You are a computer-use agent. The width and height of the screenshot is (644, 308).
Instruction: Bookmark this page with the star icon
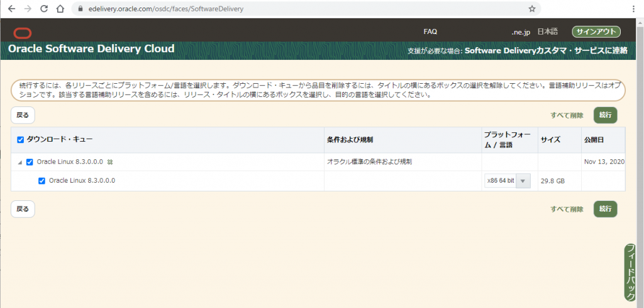tap(532, 9)
